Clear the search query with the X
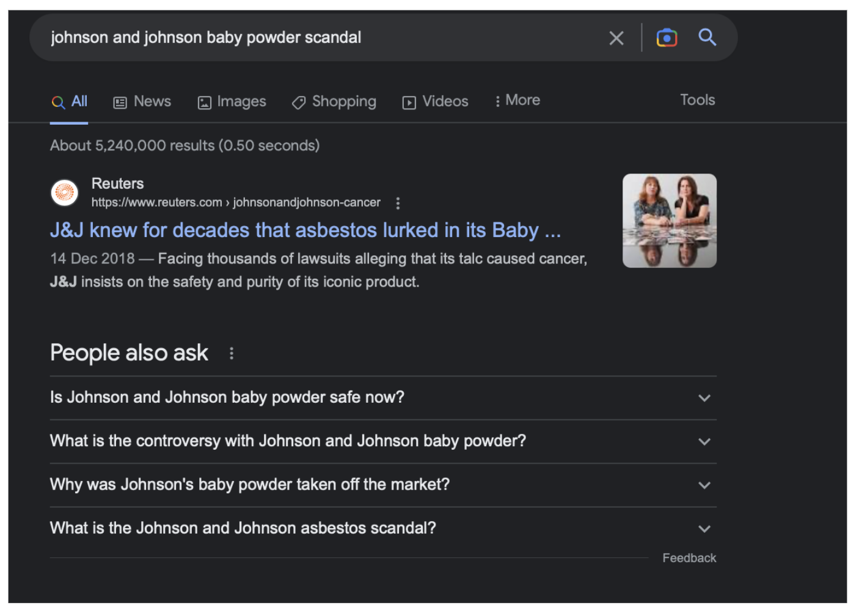This screenshot has width=859, height=616. pyautogui.click(x=616, y=37)
